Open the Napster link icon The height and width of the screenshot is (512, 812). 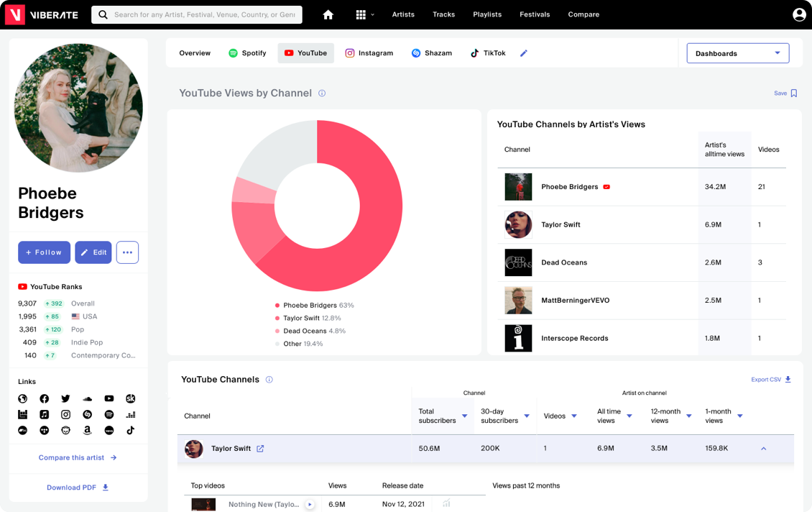66,430
